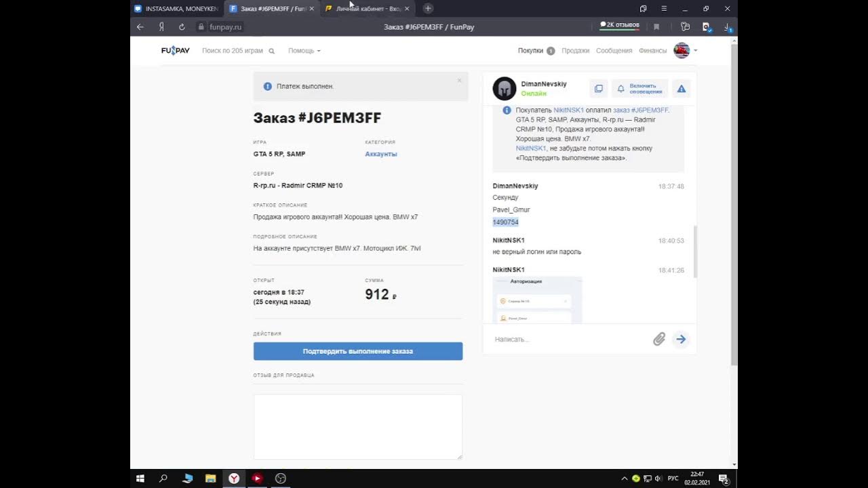The height and width of the screenshot is (488, 868).
Task: Open OBS Studio on the taskbar
Action: coord(280,479)
